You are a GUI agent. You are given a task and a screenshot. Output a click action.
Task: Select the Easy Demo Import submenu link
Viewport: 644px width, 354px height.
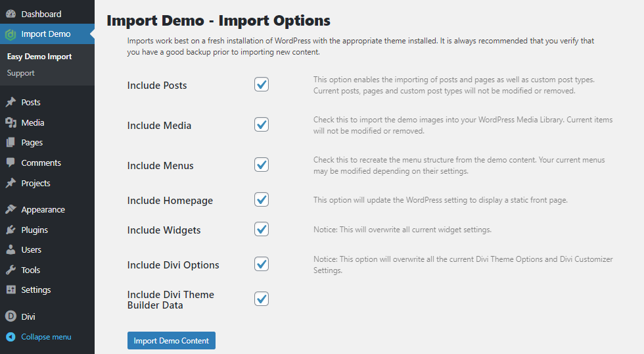39,57
